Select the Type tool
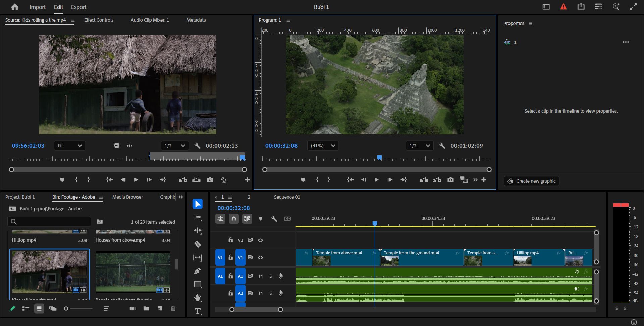The height and width of the screenshot is (326, 644). coord(198,311)
